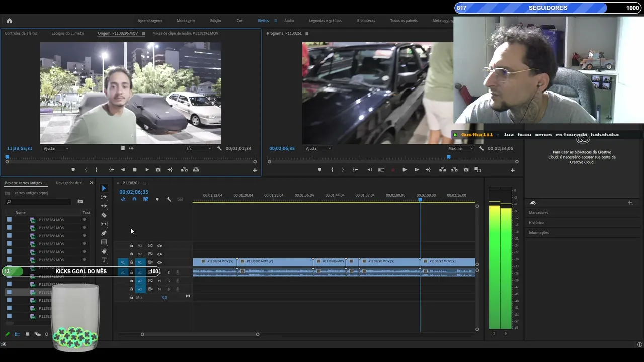This screenshot has width=644, height=362.
Task: Select P1138286.MOV in the project bin
Action: (x=51, y=236)
